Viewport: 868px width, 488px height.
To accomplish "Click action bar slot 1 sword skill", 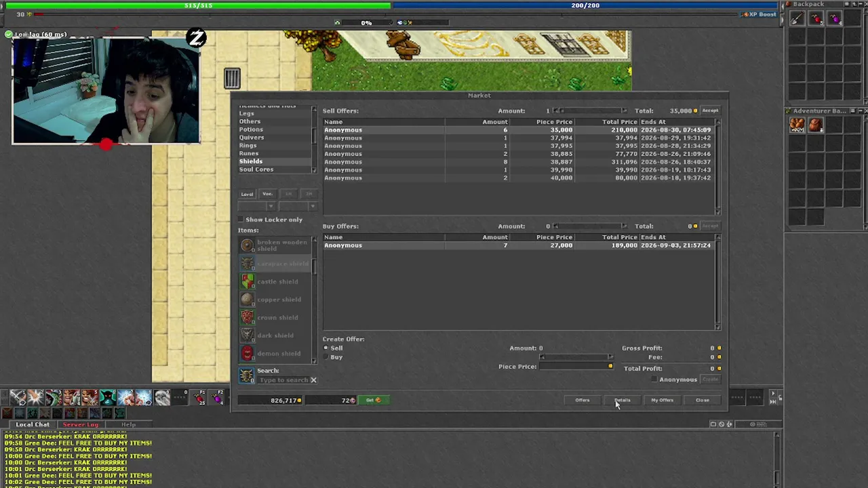I will tap(18, 398).
